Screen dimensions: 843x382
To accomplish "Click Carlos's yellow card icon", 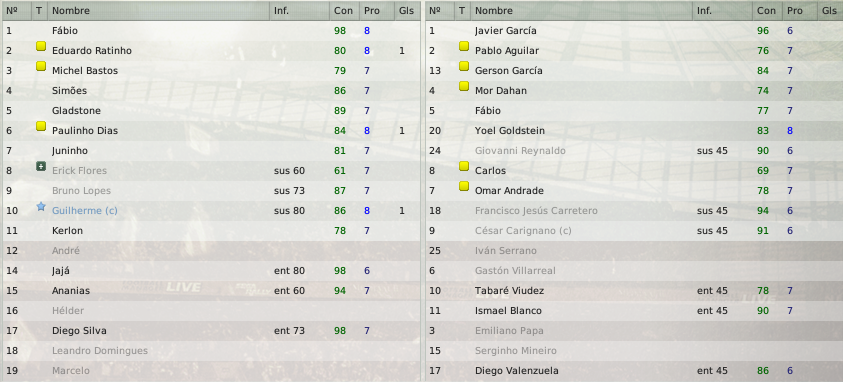I will 464,167.
